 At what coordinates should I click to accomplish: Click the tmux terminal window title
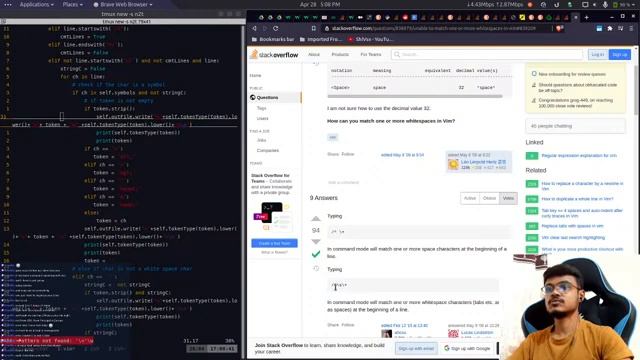coord(122,14)
